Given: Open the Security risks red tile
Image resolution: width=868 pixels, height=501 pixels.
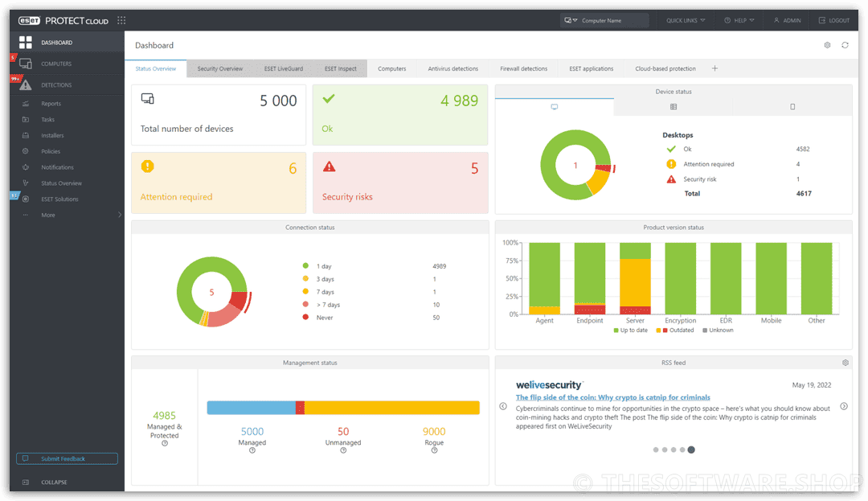Looking at the screenshot, I should click(x=400, y=183).
